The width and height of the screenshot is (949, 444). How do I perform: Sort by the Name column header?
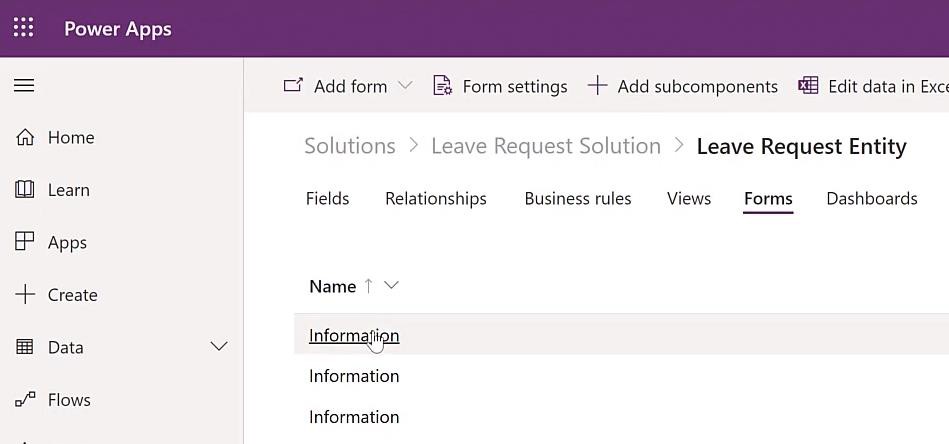click(x=332, y=286)
